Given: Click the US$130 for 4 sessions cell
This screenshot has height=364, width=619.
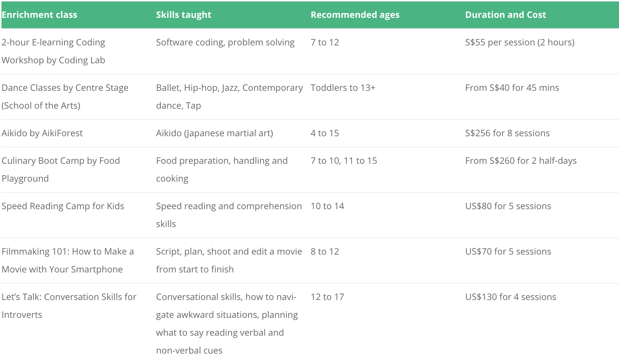Looking at the screenshot, I should (x=511, y=297).
